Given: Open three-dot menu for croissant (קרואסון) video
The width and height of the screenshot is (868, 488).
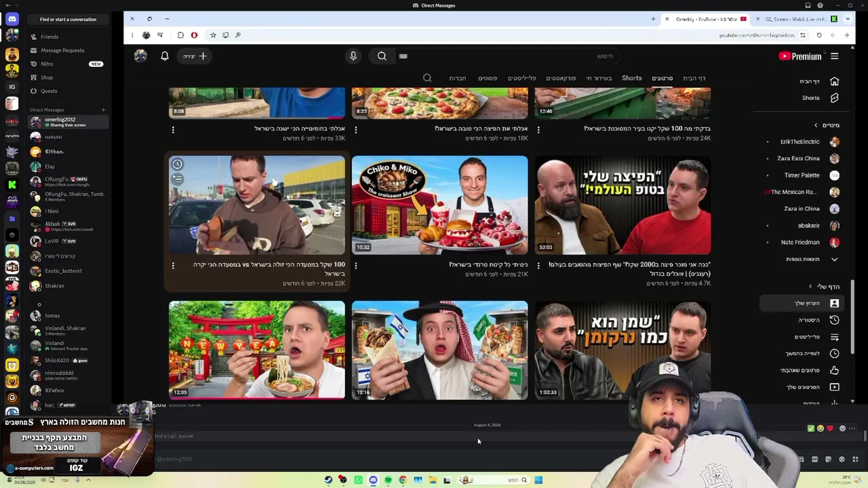Looking at the screenshot, I should (356, 266).
